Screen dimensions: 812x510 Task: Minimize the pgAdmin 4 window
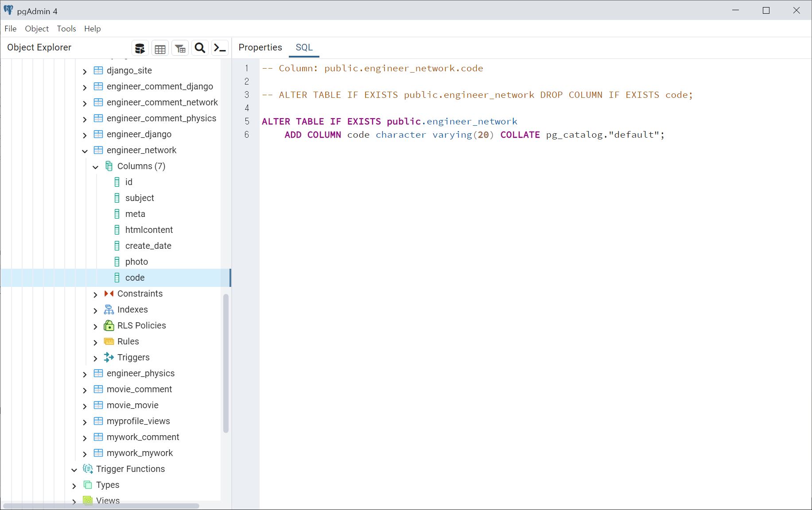(736, 11)
